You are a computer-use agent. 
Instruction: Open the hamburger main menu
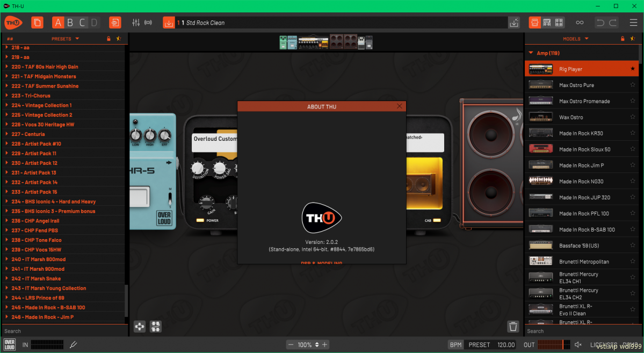click(633, 23)
